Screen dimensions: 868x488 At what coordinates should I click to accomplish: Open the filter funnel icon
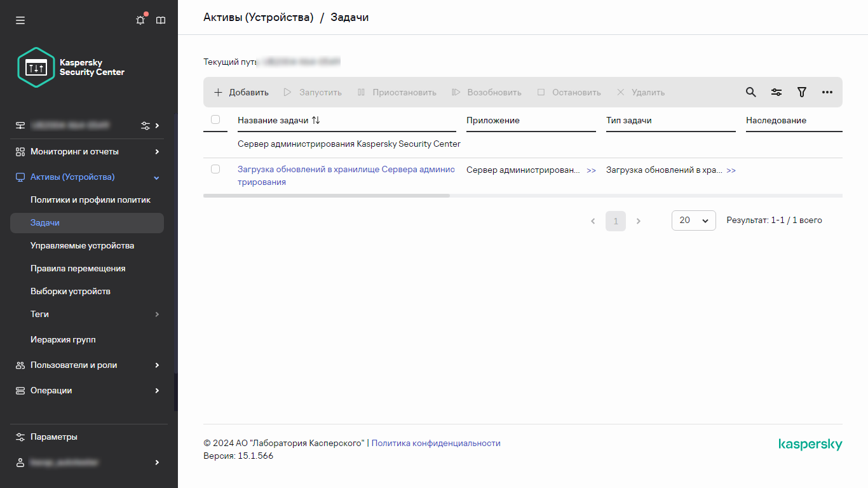(801, 92)
